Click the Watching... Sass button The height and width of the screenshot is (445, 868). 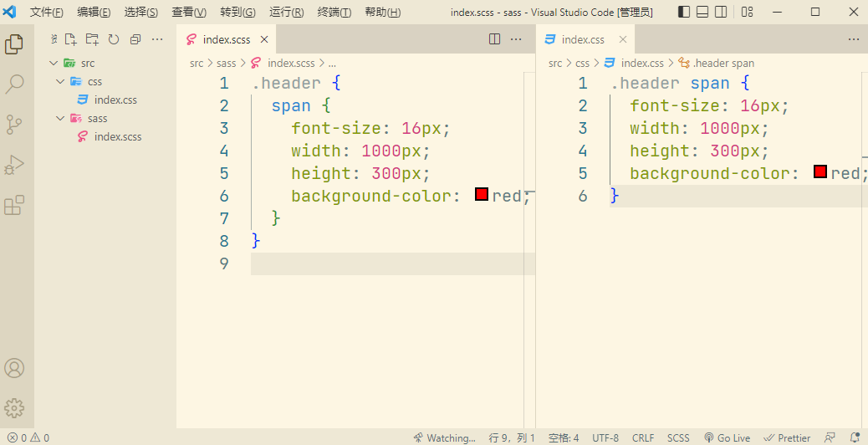[444, 437]
